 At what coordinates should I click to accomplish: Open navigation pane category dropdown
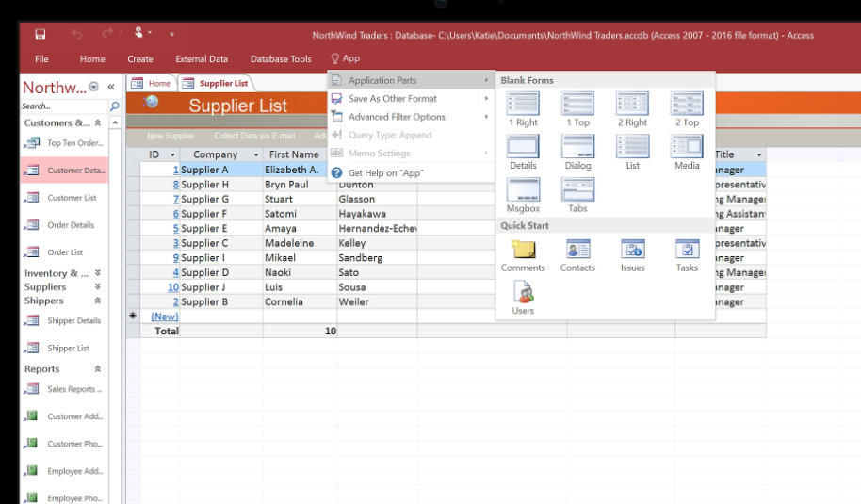pos(94,87)
